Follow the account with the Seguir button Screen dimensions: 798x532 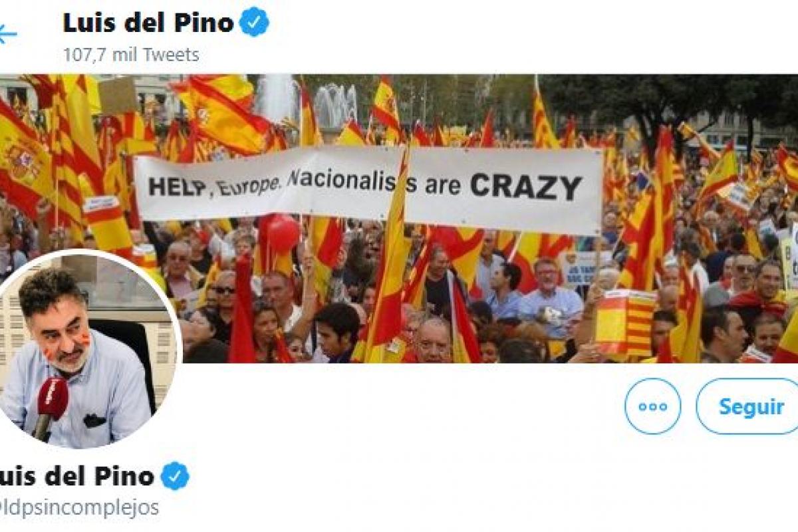point(747,406)
